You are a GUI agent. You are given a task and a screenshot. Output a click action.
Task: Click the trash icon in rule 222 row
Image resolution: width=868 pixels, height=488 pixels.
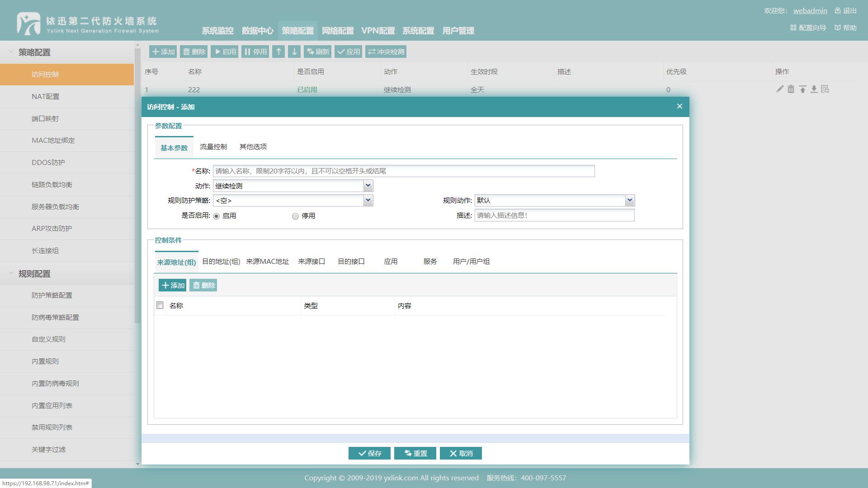pos(791,89)
